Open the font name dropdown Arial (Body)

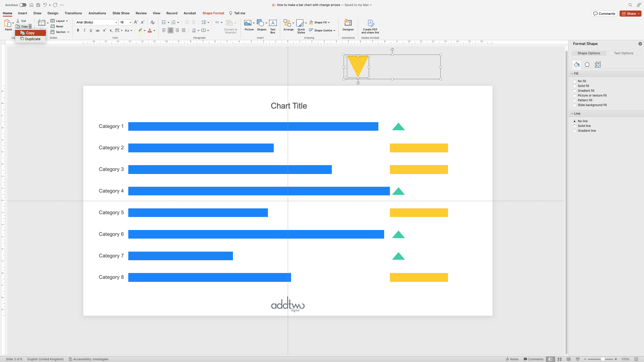click(116, 22)
